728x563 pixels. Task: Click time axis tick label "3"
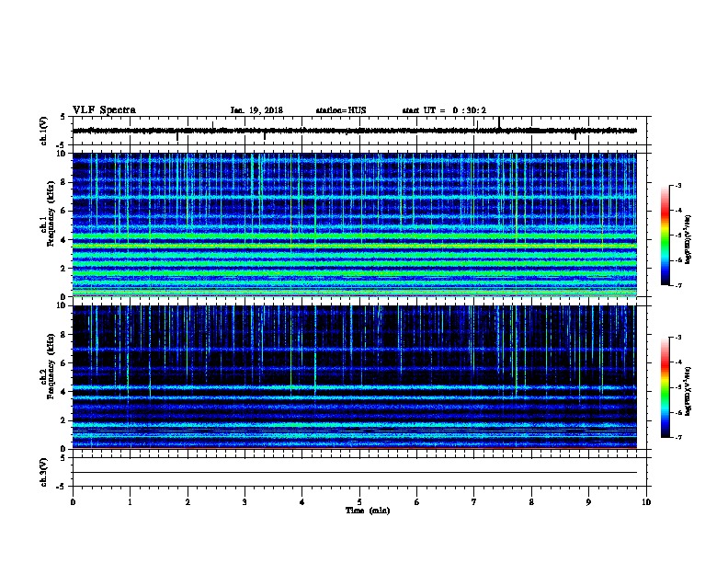coord(245,501)
